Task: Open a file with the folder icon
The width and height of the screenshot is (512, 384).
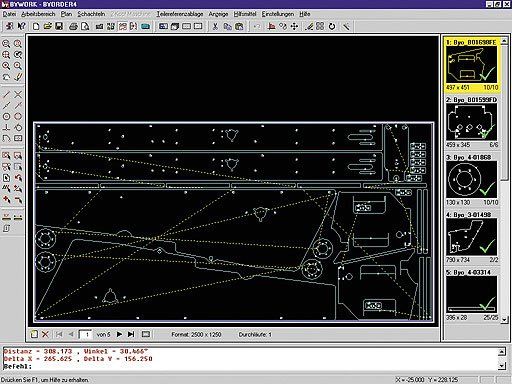Action: click(x=48, y=26)
